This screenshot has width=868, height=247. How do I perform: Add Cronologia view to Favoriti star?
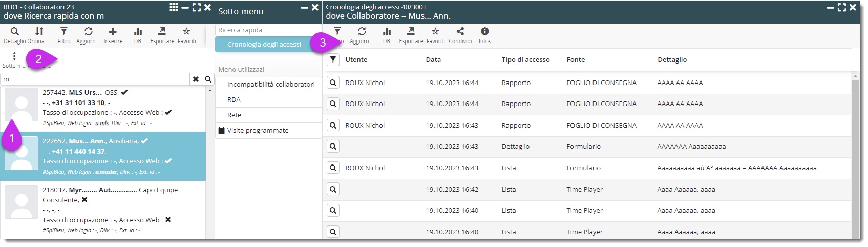435,32
